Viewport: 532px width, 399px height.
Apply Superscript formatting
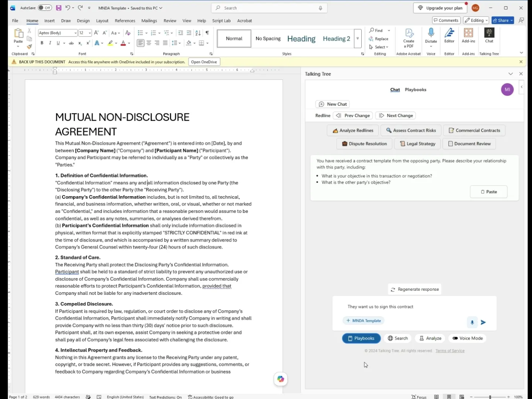pos(88,43)
